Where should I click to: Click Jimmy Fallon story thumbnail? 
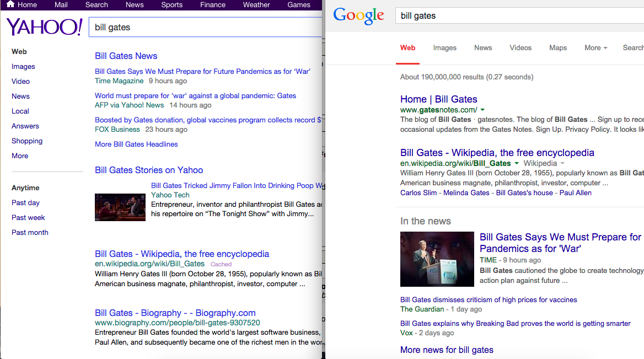click(120, 207)
